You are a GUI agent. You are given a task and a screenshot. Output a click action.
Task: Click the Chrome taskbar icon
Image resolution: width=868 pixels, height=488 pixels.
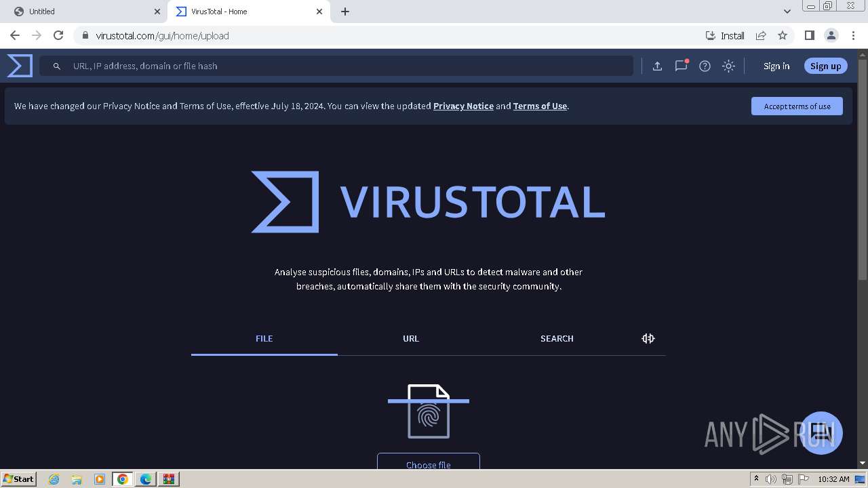[x=123, y=479]
